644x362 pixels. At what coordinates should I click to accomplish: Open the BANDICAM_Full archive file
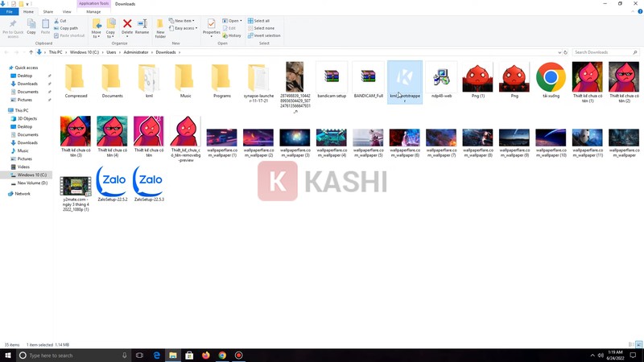click(368, 77)
